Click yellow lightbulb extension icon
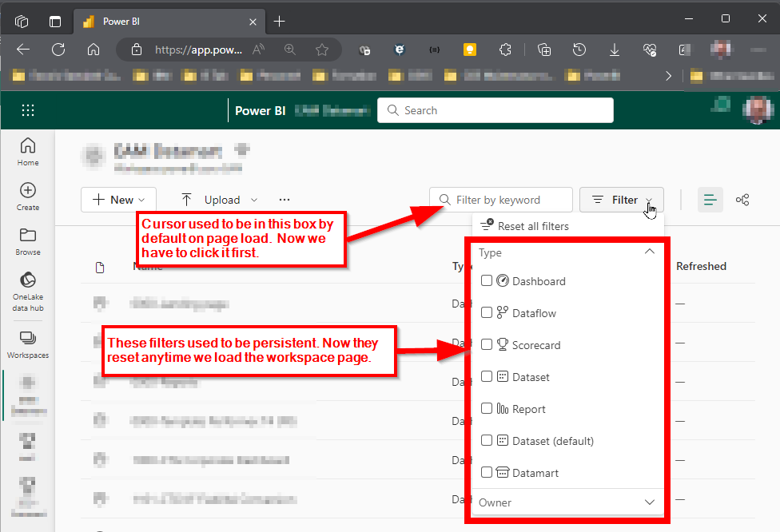The image size is (780, 532). click(470, 50)
